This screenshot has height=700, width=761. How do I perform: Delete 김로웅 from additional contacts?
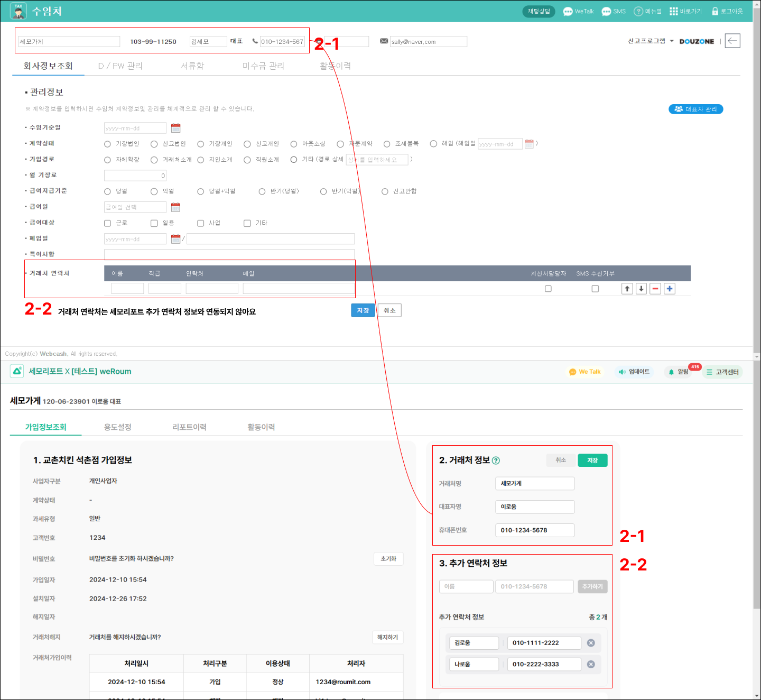click(591, 643)
